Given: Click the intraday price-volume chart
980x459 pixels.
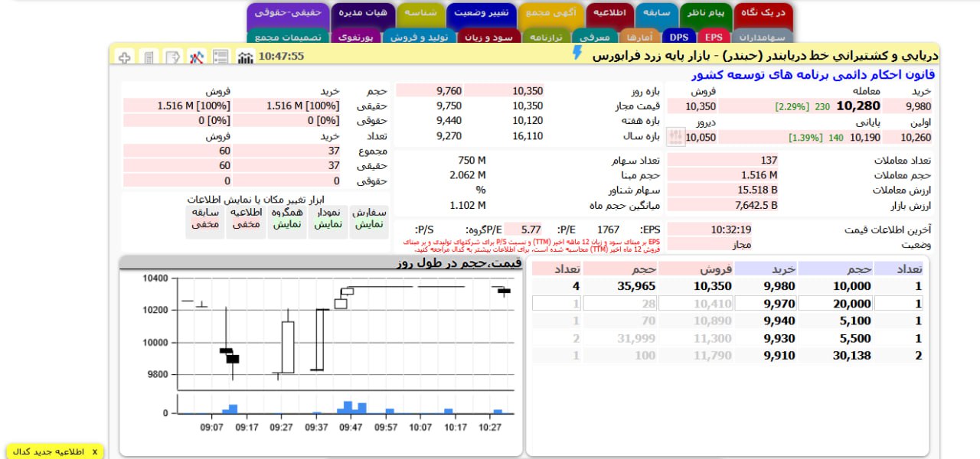Looking at the screenshot, I should (322, 344).
